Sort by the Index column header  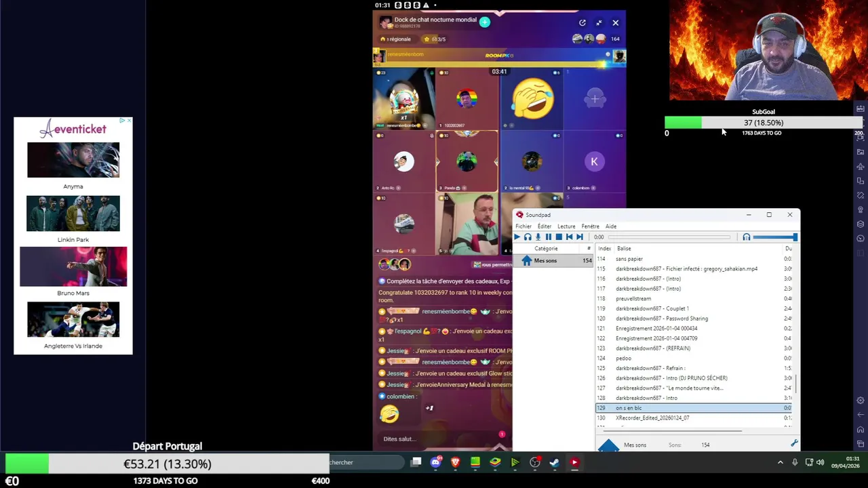click(604, 249)
